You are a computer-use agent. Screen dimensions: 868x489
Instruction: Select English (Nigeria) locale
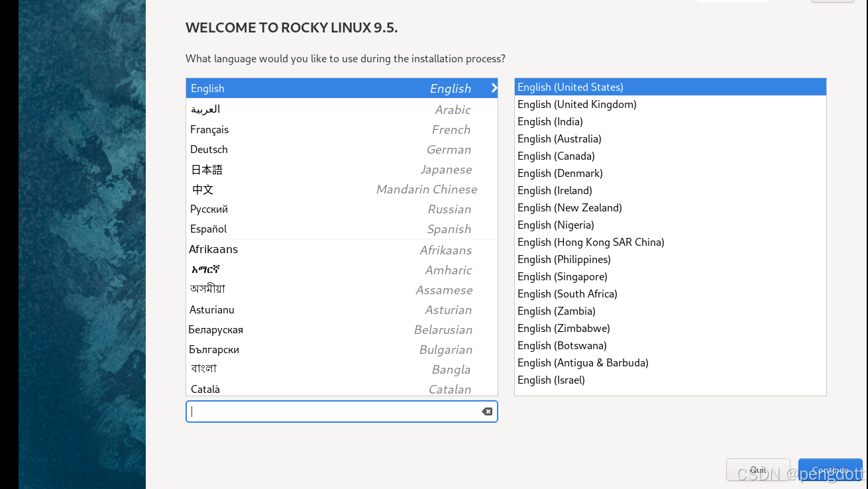[x=671, y=225]
